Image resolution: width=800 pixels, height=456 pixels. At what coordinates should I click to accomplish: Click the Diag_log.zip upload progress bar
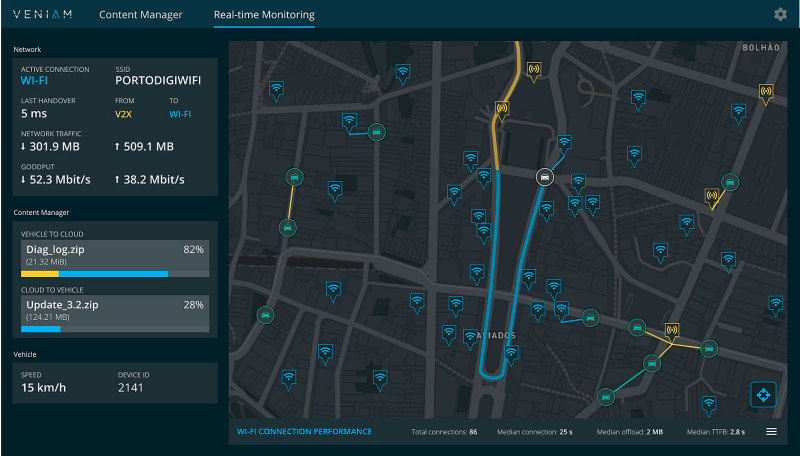point(114,273)
